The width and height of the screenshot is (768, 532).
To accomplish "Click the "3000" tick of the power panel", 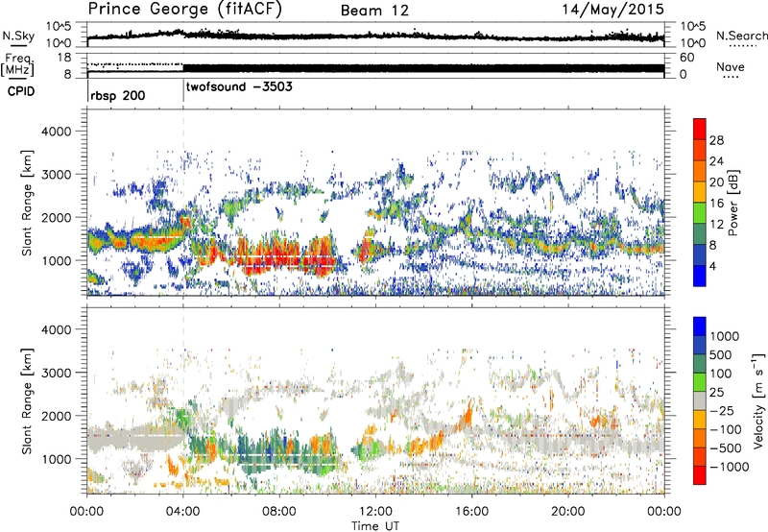I will [x=56, y=175].
